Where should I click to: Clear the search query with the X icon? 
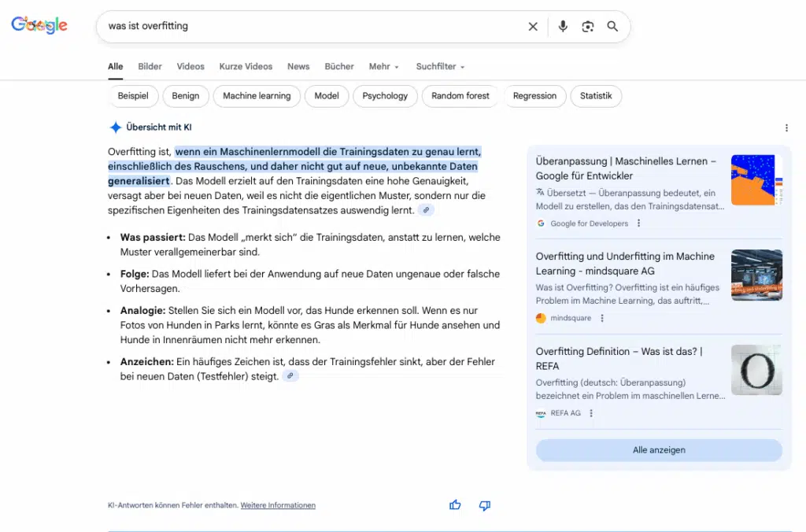click(x=533, y=26)
